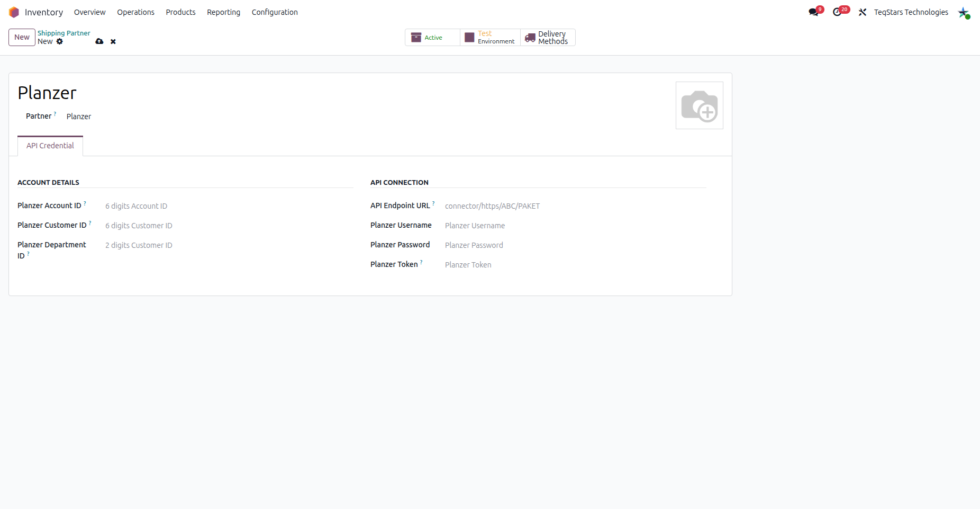Focus the Planzer Password field

(x=575, y=245)
